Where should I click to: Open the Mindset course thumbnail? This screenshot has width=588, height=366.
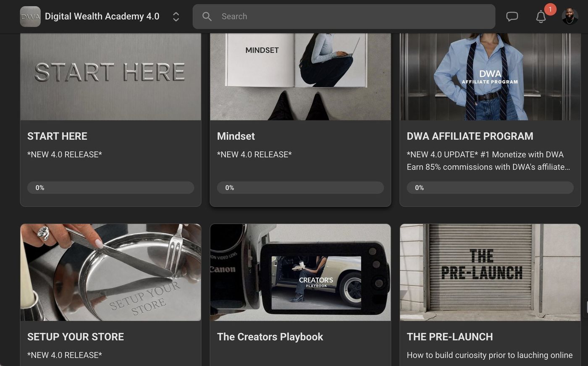coord(300,77)
